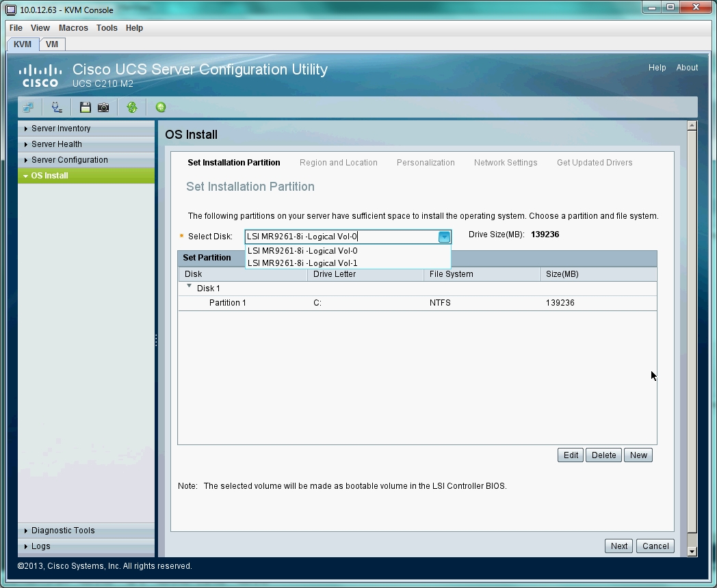Choose LSI MR9261-8i Logical Vol-1 from list

(348, 263)
